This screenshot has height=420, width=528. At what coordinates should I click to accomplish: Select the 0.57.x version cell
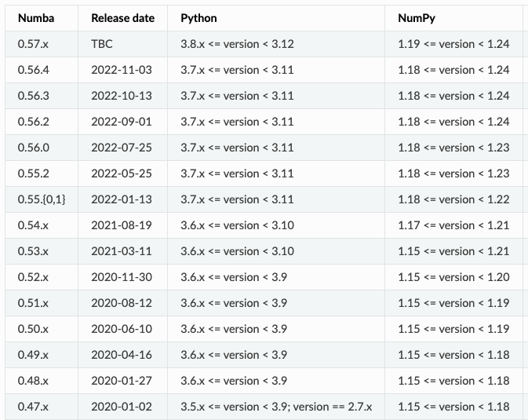33,44
